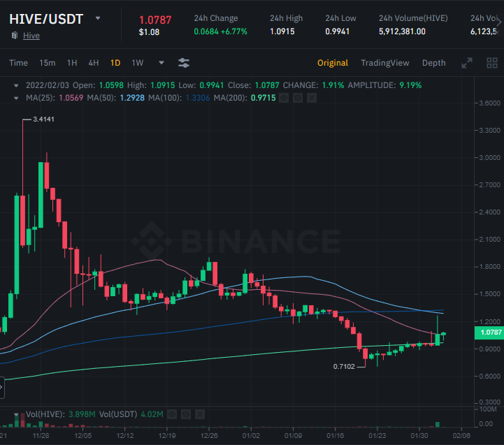Click the current price label 1.0787
Viewport: 504px width, 445px height.
tap(489, 333)
